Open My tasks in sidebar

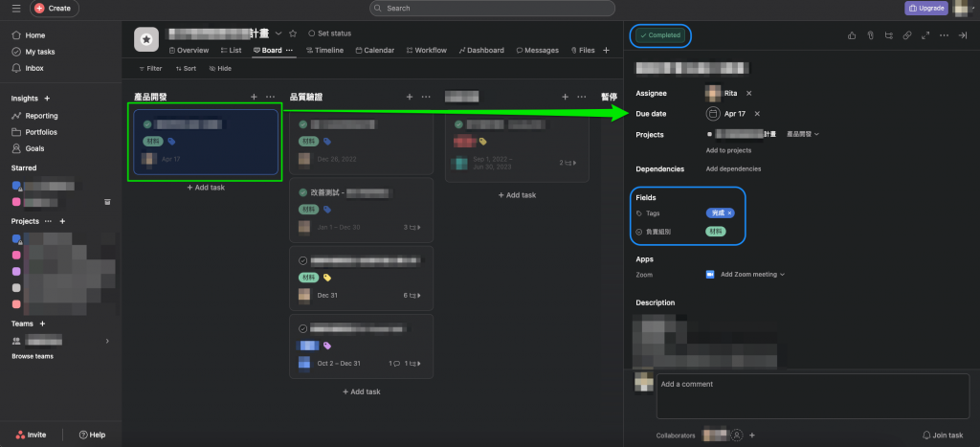[x=33, y=52]
